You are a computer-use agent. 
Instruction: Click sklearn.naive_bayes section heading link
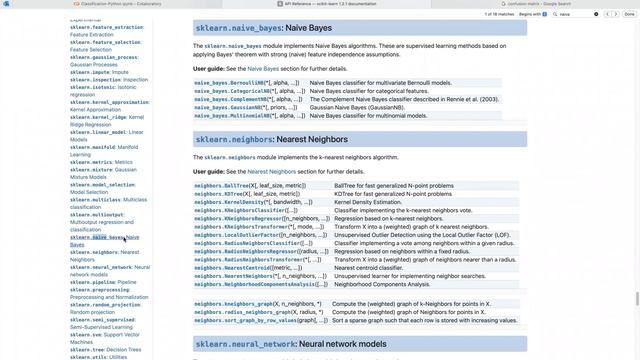click(x=238, y=28)
